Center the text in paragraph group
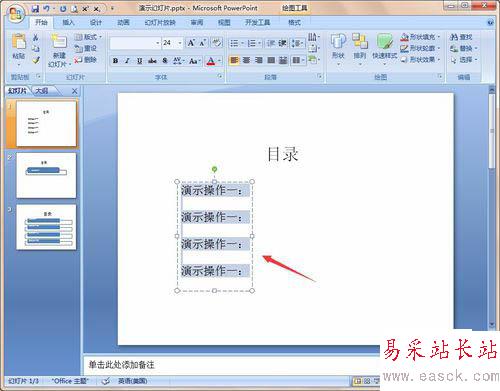This screenshot has height=391, width=500. point(246,60)
